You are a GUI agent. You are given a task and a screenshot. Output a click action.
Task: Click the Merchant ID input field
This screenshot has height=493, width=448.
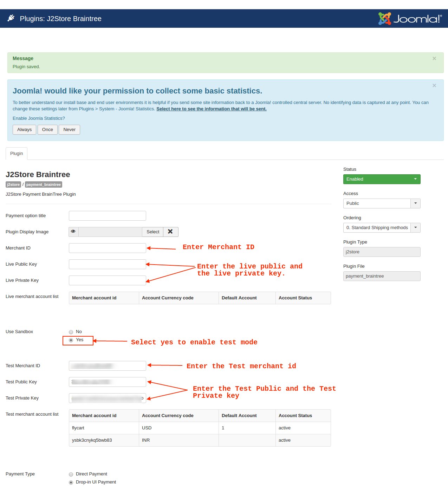tap(108, 248)
